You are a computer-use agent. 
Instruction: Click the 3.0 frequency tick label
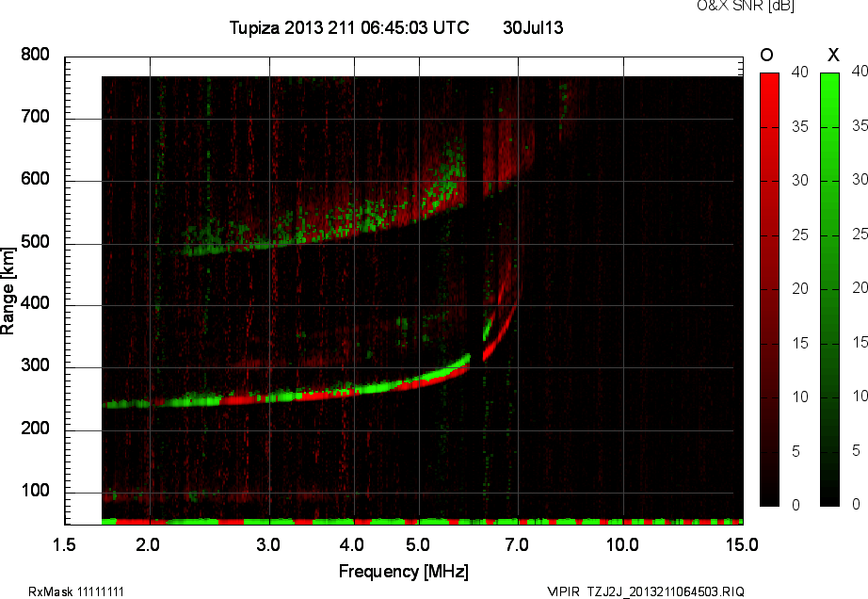[268, 544]
